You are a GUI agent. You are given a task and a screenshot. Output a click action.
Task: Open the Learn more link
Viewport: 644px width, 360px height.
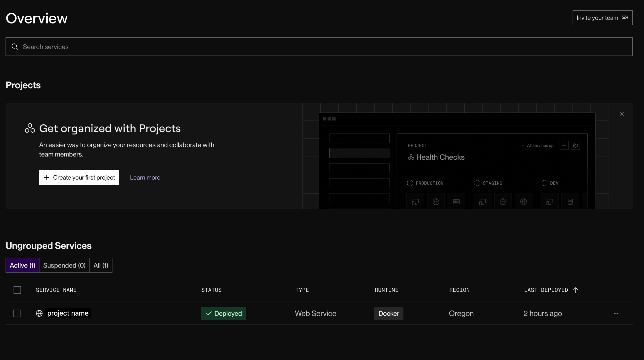coord(145,177)
